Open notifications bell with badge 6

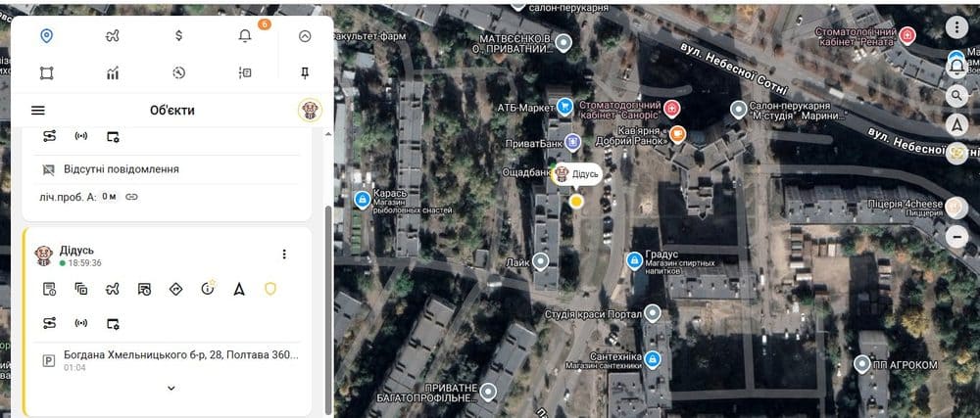point(245,36)
